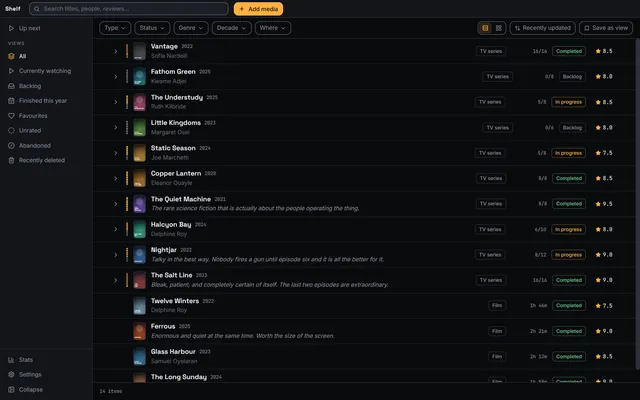The width and height of the screenshot is (640, 400).
Task: Click the Stats chart icon
Action: click(11, 360)
